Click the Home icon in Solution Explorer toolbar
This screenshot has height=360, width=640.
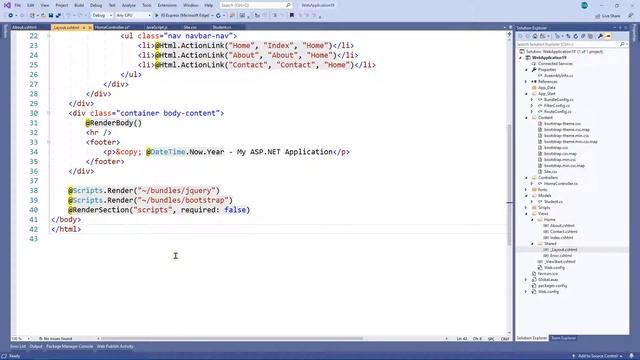(535, 36)
